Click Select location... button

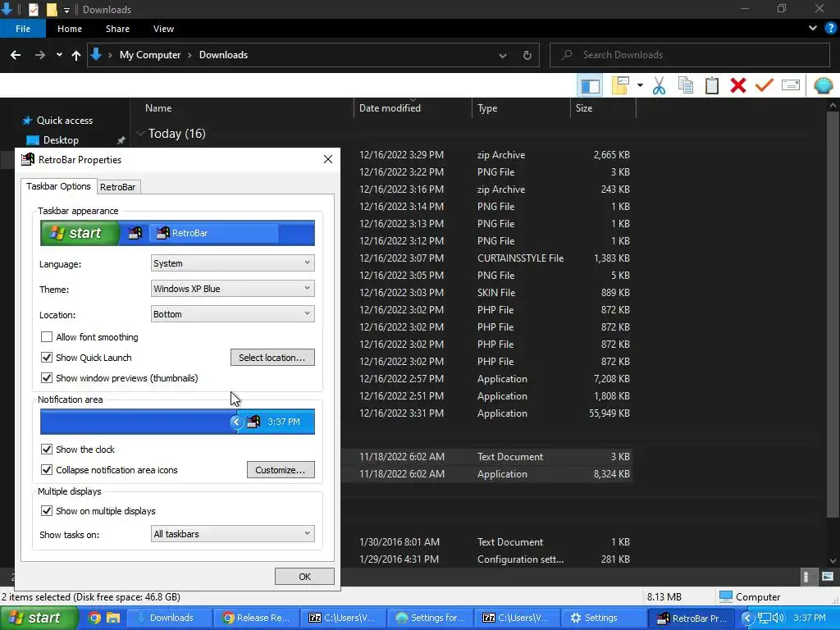[272, 358]
